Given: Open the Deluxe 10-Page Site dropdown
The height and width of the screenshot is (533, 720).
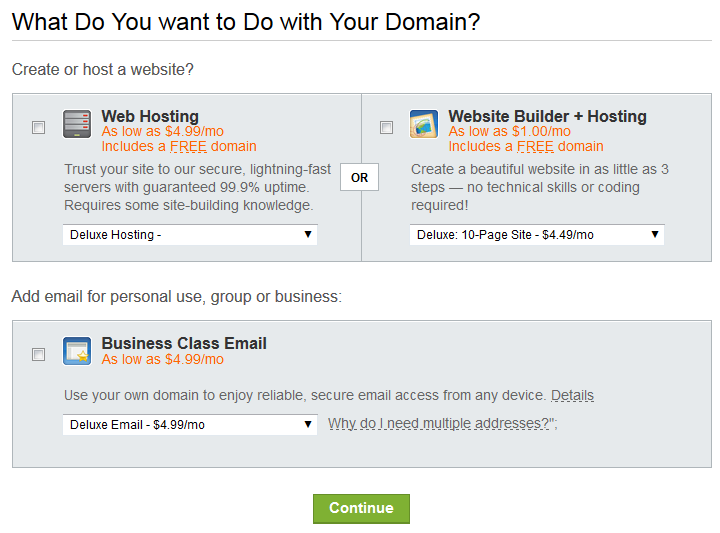Looking at the screenshot, I should [537, 235].
